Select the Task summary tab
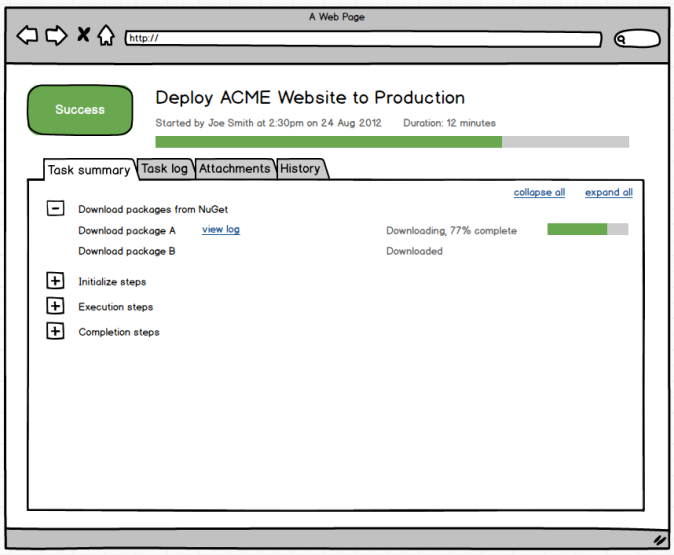Screen dimensions: 674x555 [89, 170]
